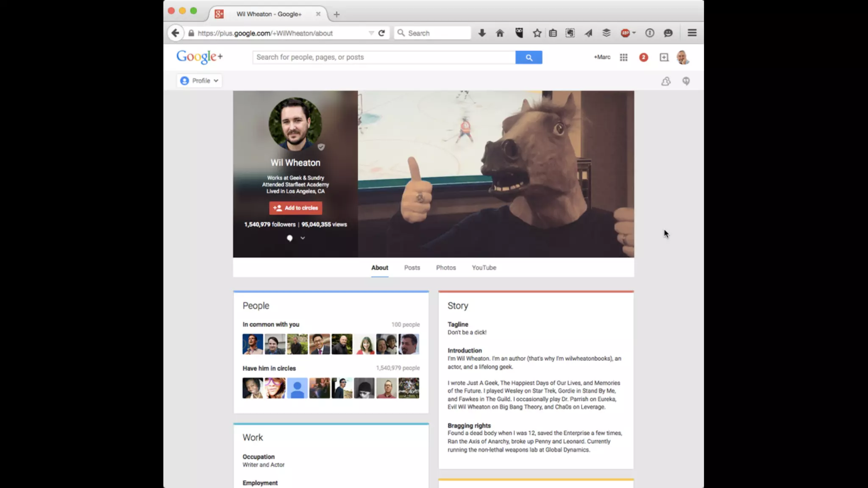The height and width of the screenshot is (488, 868).
Task: Open first avatar in In common with you
Action: click(253, 344)
